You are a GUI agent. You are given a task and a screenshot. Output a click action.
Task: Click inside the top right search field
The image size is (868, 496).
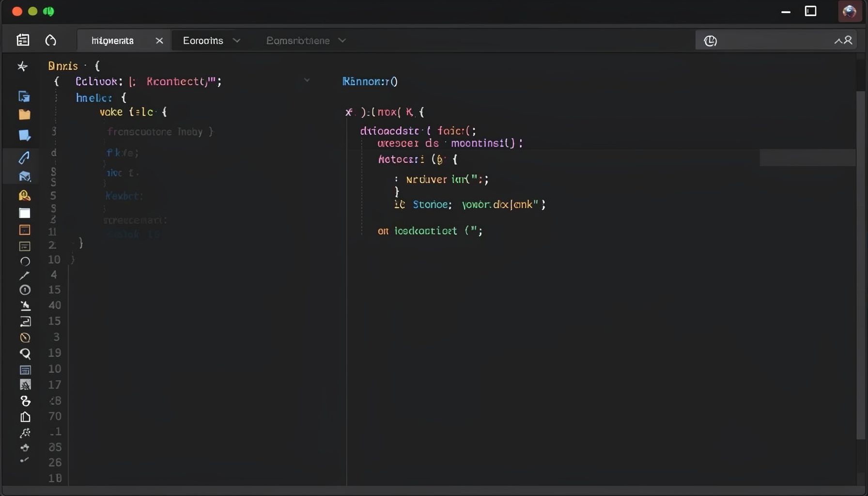click(x=775, y=41)
